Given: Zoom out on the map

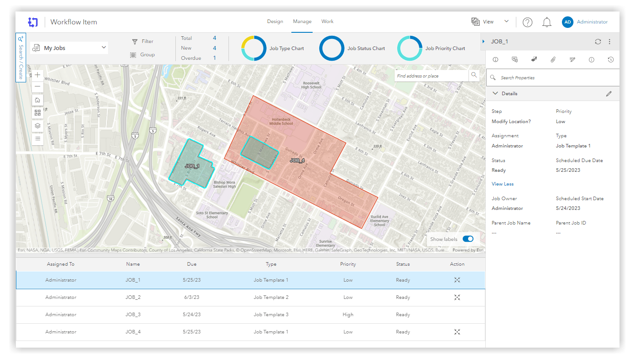Looking at the screenshot, I should [38, 86].
